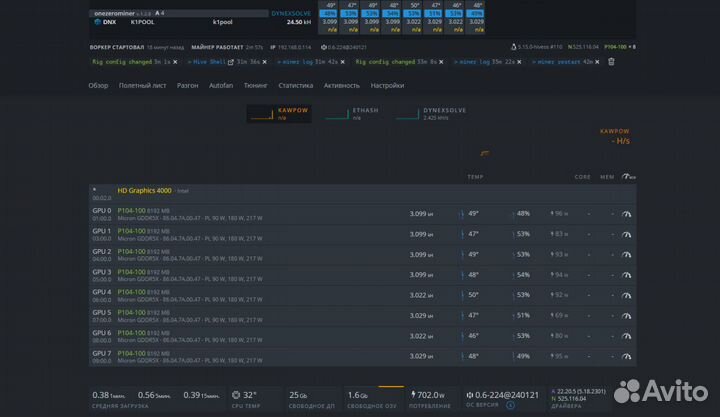Open overclock settings for GPU 6
Viewport: 720px width, 417px height.
(626, 336)
